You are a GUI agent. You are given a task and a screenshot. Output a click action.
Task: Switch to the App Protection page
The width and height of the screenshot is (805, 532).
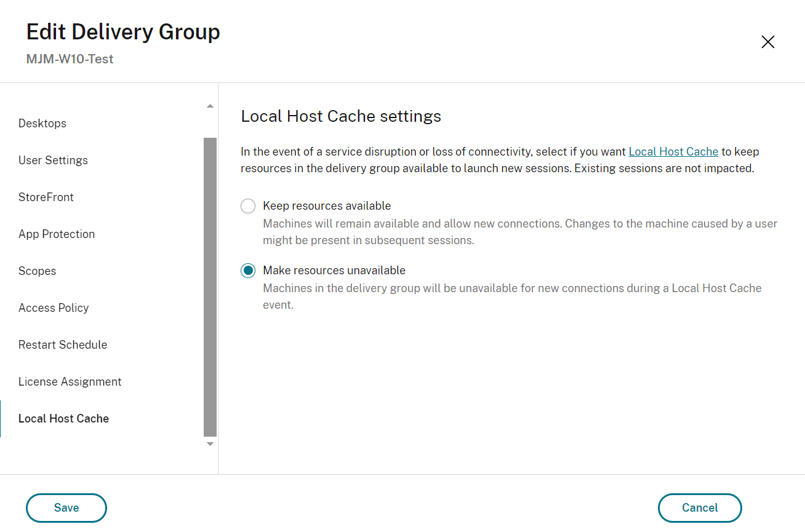pos(57,234)
